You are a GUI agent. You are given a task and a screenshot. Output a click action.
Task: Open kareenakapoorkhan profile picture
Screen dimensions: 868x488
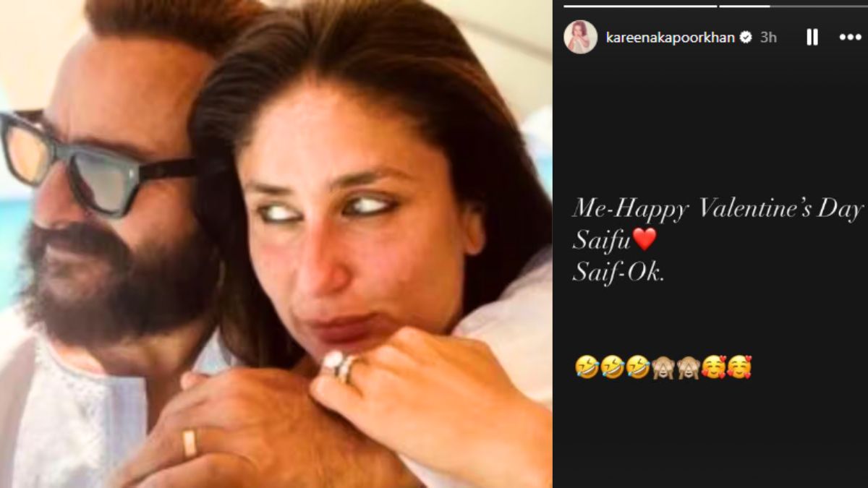pos(580,37)
